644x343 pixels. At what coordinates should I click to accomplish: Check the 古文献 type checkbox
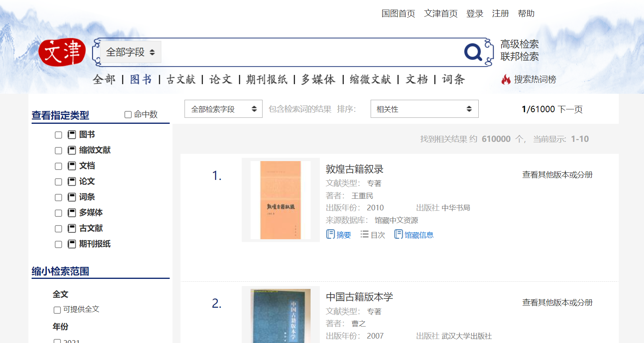[x=58, y=229]
